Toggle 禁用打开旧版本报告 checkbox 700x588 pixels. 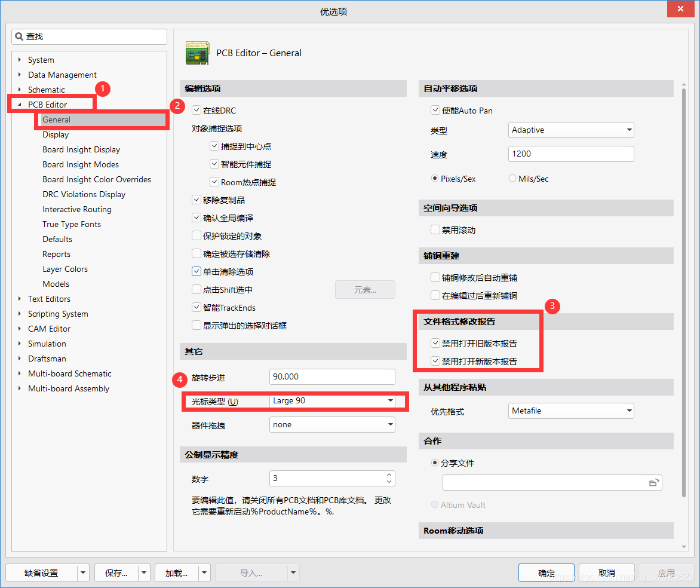435,343
